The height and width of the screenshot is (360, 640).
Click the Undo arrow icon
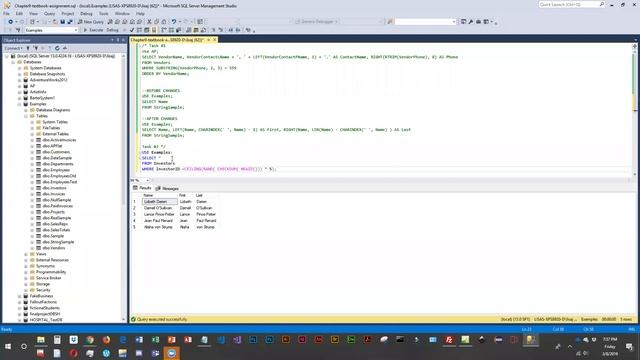174,22
